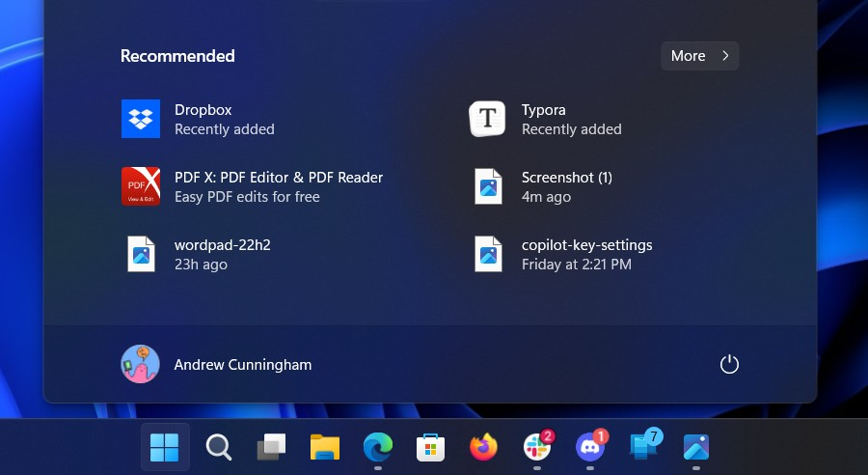Click the 'copilot-key-settings' file name
The image size is (868, 475).
[x=586, y=245]
